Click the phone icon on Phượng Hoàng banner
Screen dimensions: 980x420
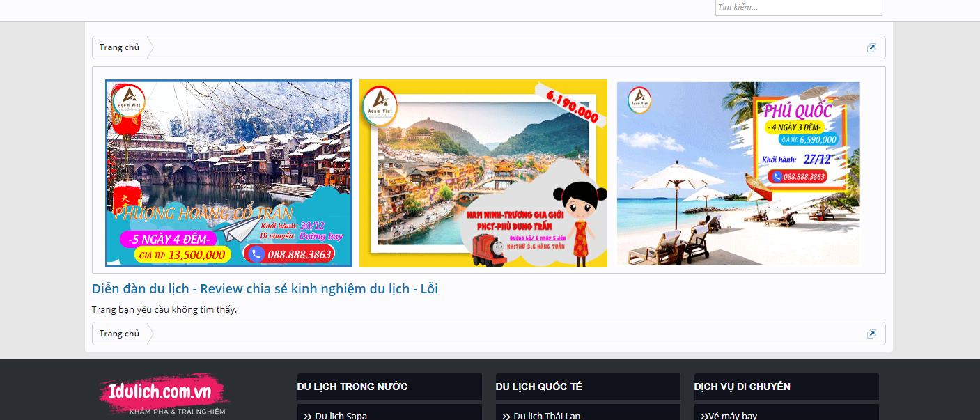point(256,254)
